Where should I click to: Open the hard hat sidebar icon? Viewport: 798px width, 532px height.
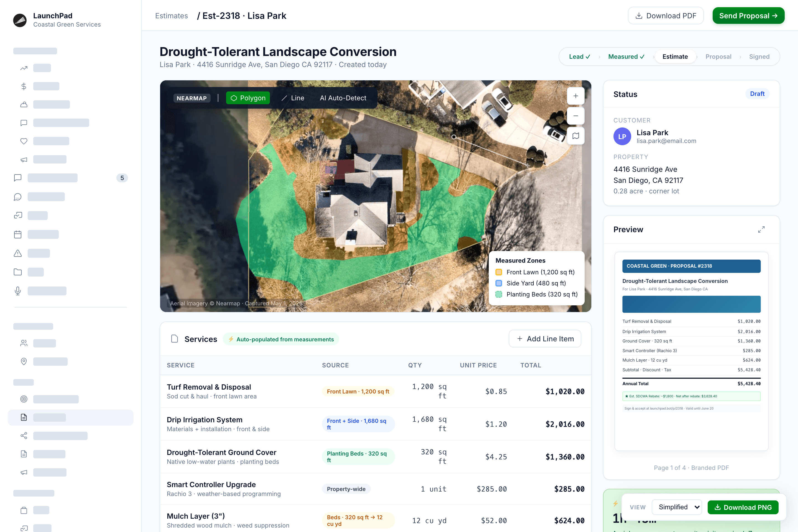coord(24,104)
